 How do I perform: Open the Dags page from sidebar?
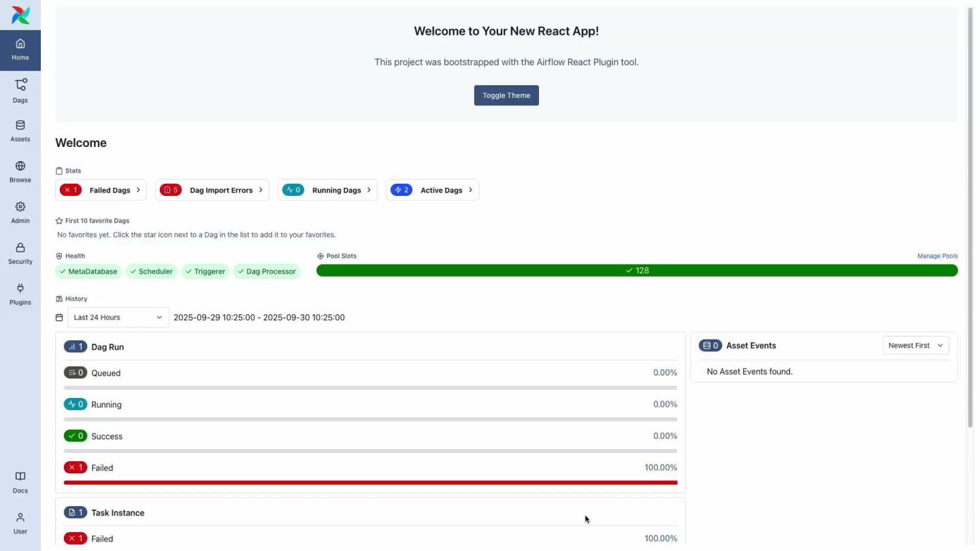[20, 91]
